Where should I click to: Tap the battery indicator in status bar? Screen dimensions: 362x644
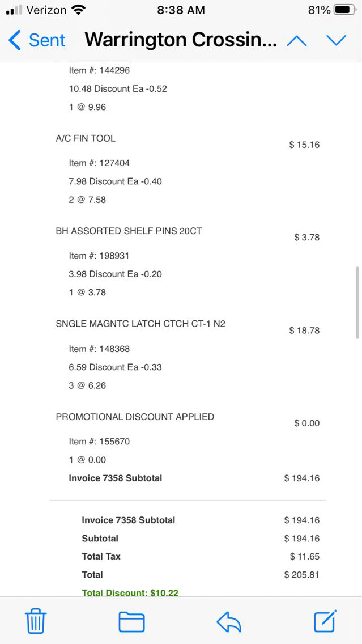coord(345,10)
